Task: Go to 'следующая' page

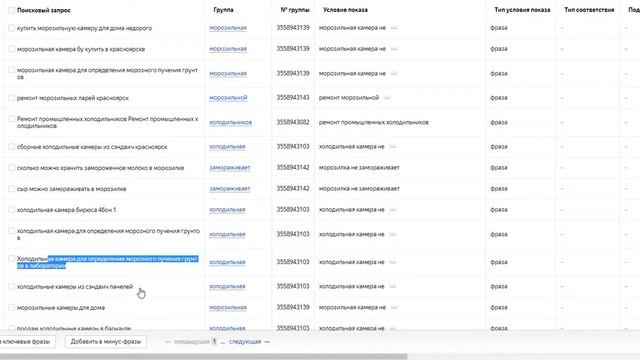Action: click(x=245, y=342)
